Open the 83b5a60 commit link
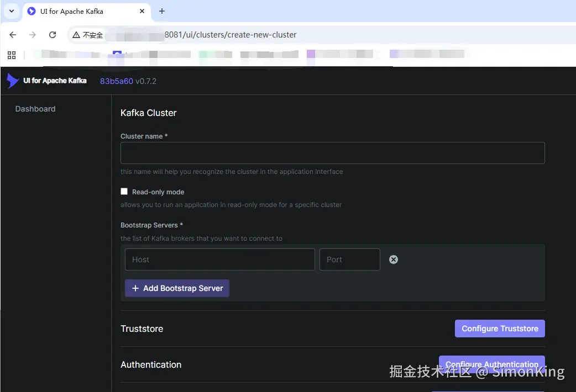The image size is (576, 392). tap(117, 81)
